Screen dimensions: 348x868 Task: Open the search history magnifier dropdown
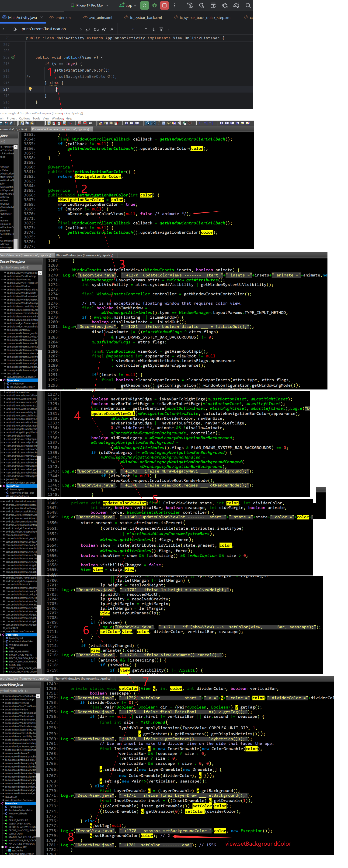(15, 29)
